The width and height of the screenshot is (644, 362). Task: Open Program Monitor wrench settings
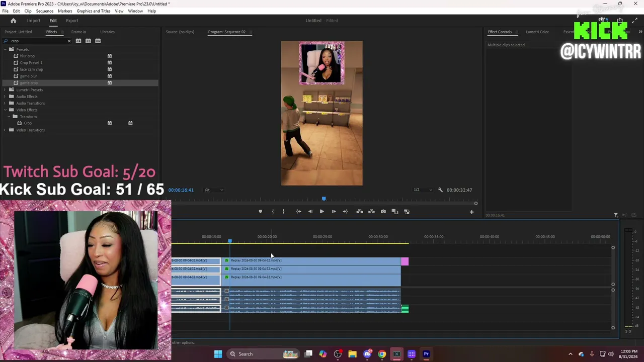[x=440, y=190]
